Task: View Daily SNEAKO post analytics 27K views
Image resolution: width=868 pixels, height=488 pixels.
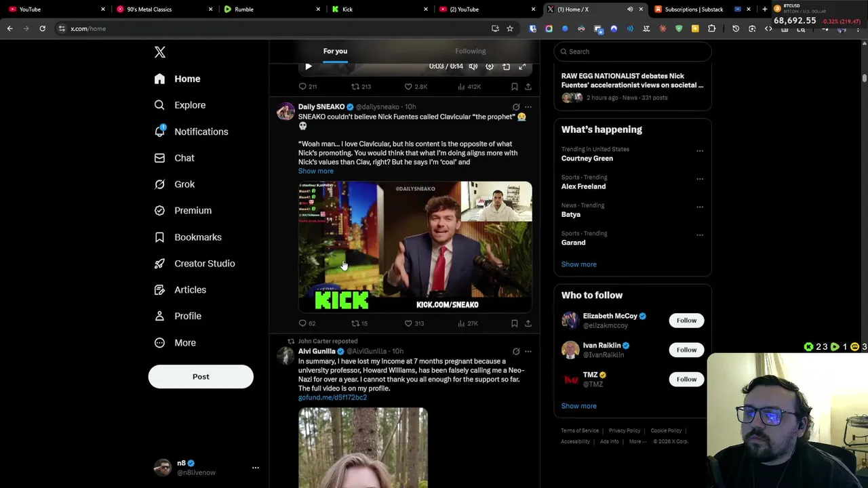Action: tap(468, 324)
